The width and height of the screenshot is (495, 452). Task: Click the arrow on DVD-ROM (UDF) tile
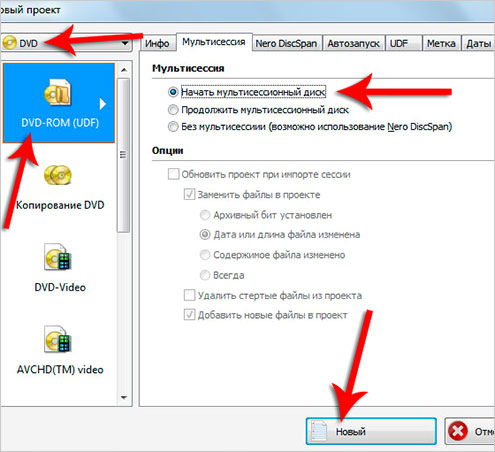(x=103, y=104)
